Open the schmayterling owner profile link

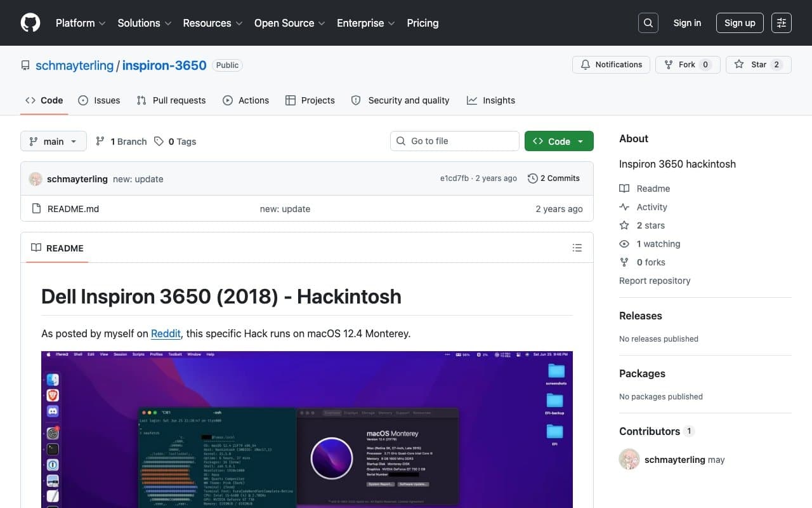pos(74,65)
